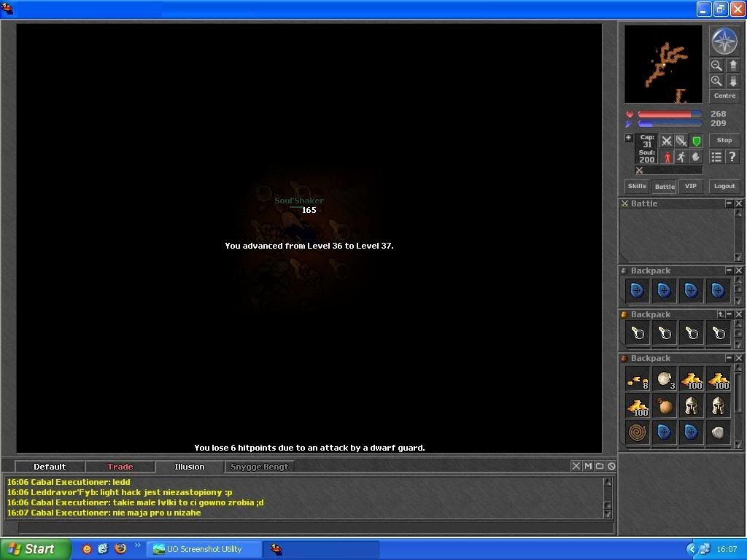The image size is (747, 560).
Task: Click the brown bag in the backpack
Action: coord(665,406)
